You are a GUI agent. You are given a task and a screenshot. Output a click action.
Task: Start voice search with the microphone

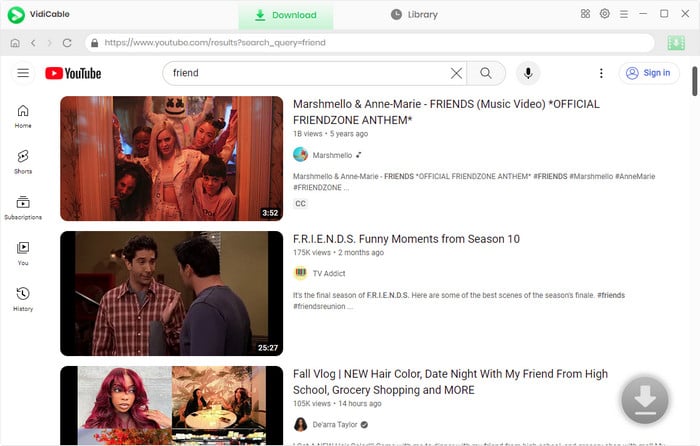pos(528,73)
